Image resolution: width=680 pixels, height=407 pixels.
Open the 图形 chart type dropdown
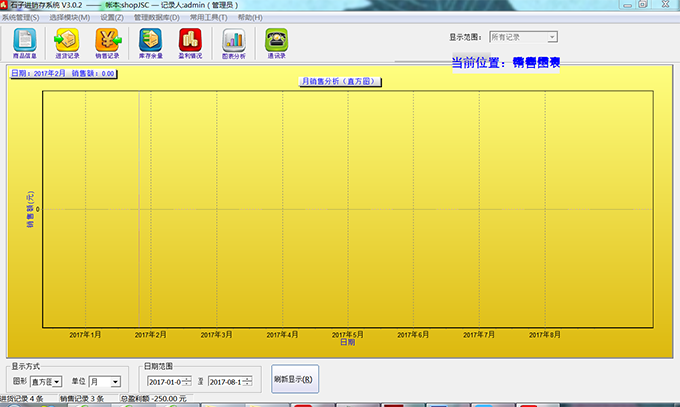(x=57, y=382)
